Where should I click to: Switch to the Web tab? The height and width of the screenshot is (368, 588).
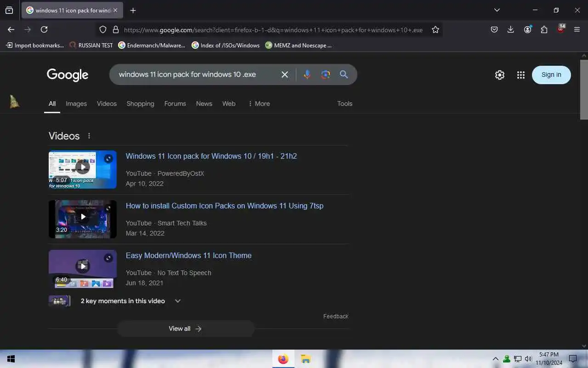(229, 104)
